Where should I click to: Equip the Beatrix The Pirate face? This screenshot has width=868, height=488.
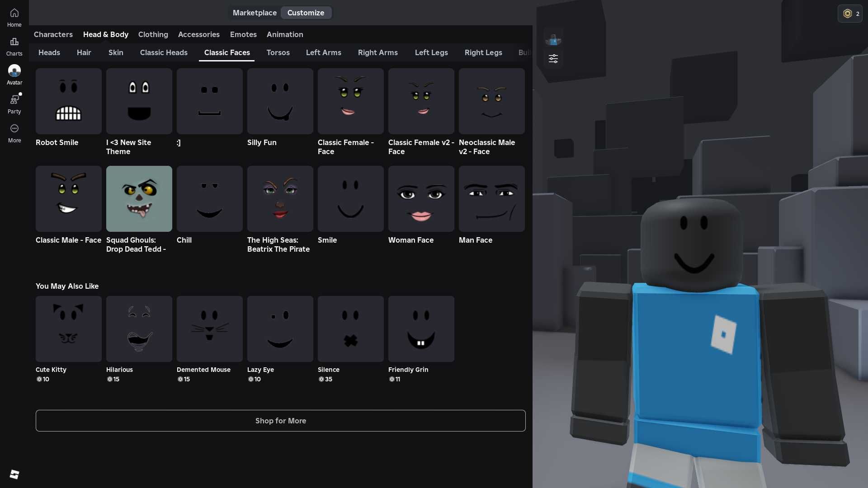[280, 199]
